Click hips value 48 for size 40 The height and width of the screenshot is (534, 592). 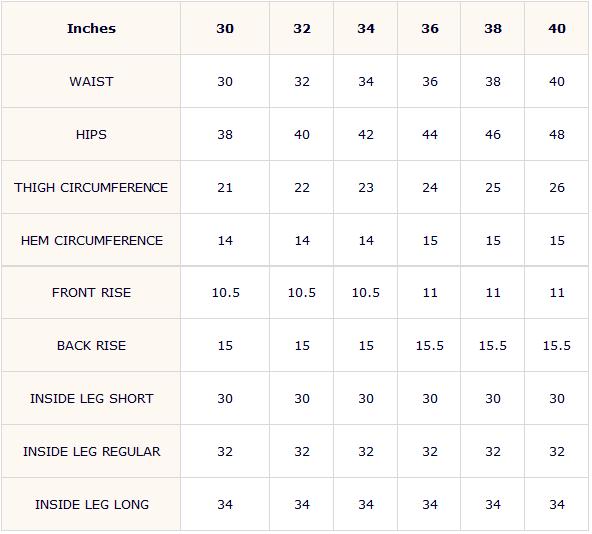pyautogui.click(x=557, y=134)
